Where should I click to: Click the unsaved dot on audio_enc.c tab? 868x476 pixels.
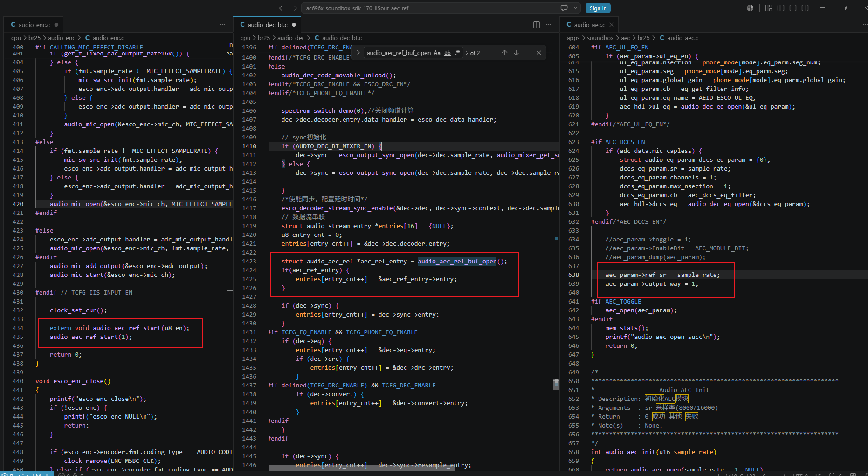click(x=56, y=25)
